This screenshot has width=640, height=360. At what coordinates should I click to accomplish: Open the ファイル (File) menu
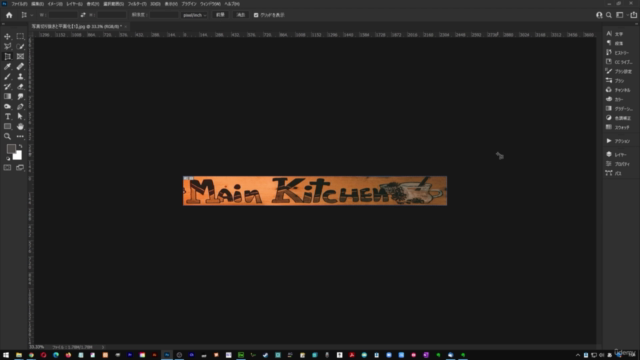[19, 4]
